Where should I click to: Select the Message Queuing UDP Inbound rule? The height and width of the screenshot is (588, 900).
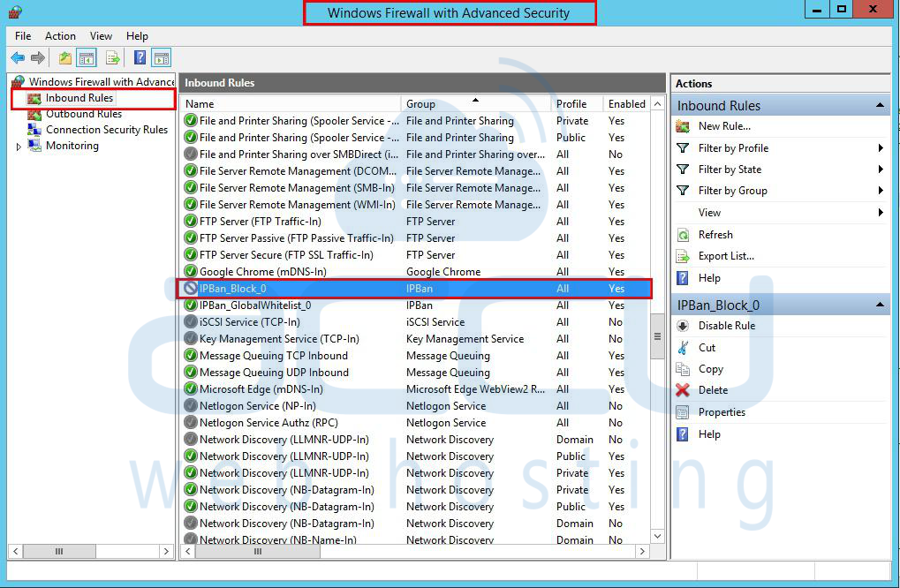pyautogui.click(x=416, y=373)
